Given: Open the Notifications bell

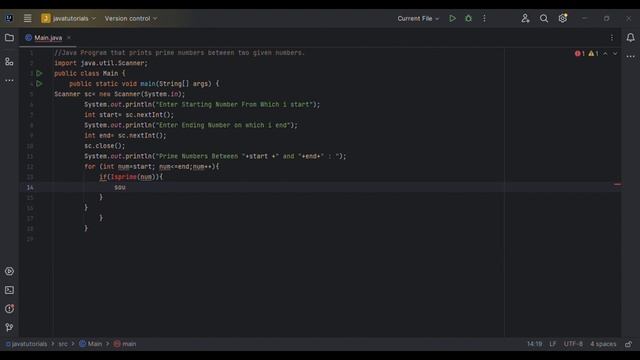Looking at the screenshot, I should (630, 38).
